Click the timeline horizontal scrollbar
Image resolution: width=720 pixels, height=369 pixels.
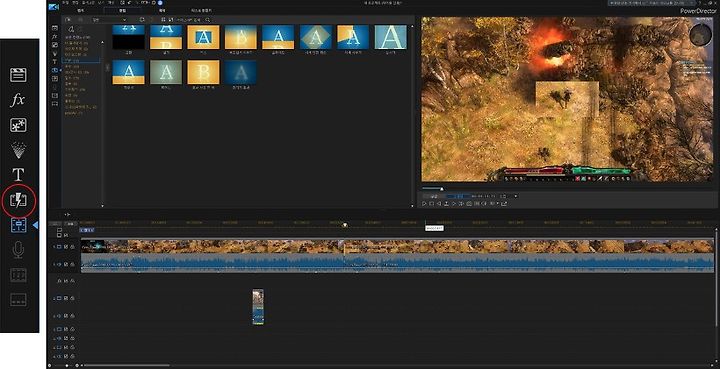[x=127, y=366]
